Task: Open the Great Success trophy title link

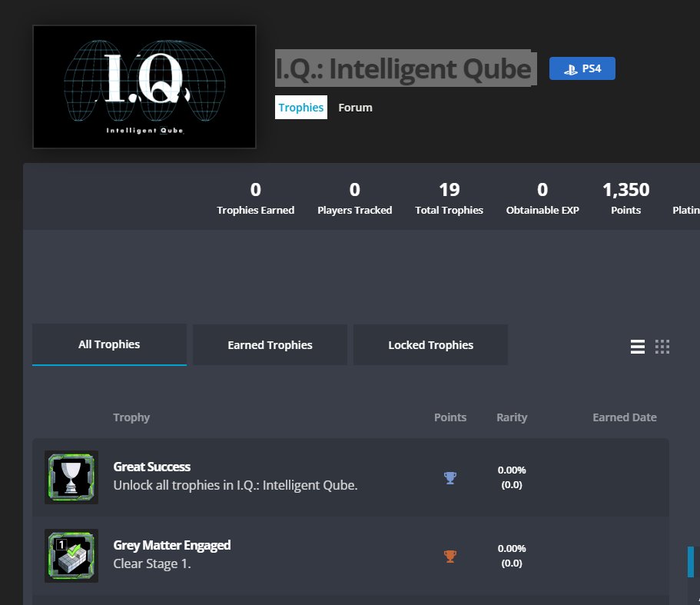Action: (x=152, y=467)
